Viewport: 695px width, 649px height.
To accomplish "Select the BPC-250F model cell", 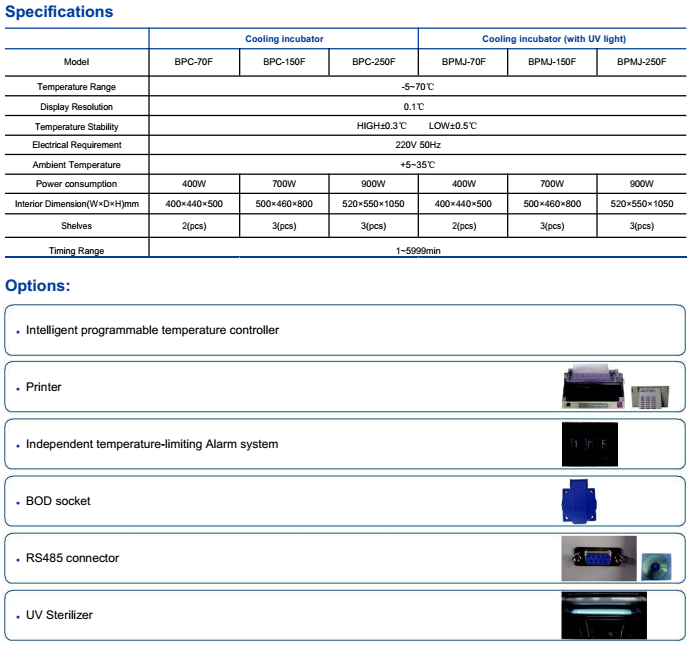I will pos(374,62).
